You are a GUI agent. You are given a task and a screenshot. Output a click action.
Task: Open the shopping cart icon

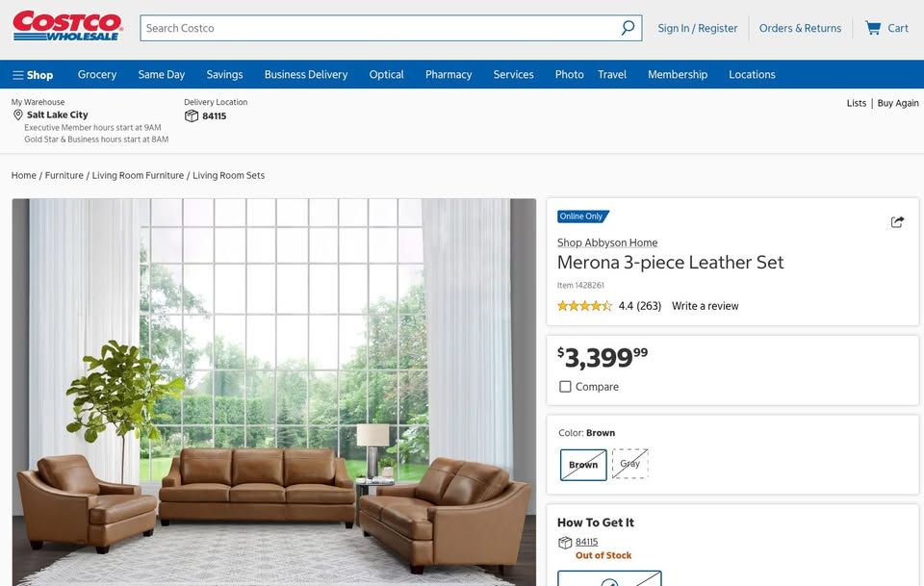pos(873,28)
